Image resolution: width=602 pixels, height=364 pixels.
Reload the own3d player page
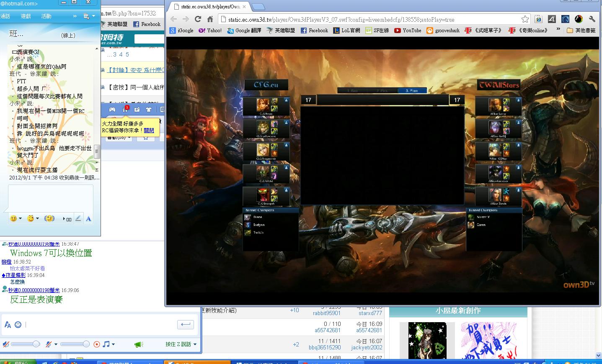198,19
